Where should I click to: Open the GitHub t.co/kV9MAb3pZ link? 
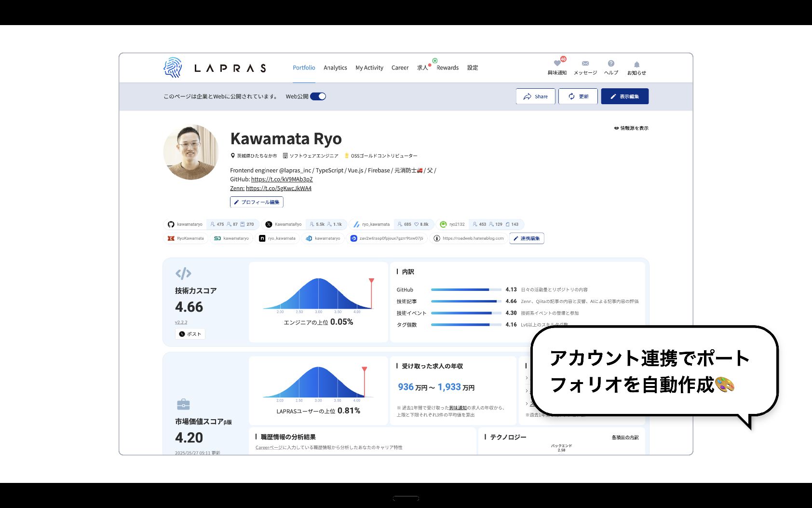[282, 179]
